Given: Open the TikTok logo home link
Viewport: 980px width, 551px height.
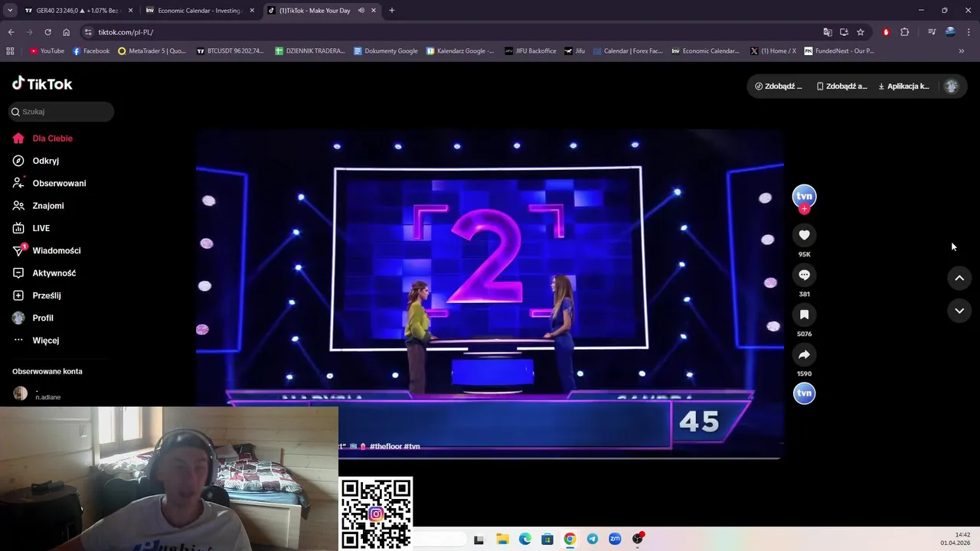Looking at the screenshot, I should tap(42, 84).
